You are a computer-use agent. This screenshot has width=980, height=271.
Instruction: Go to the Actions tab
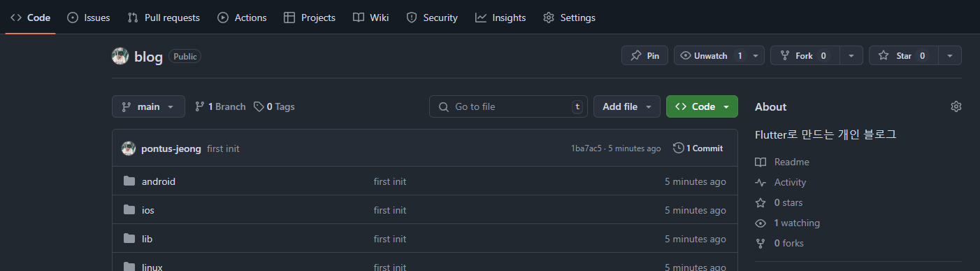242,18
